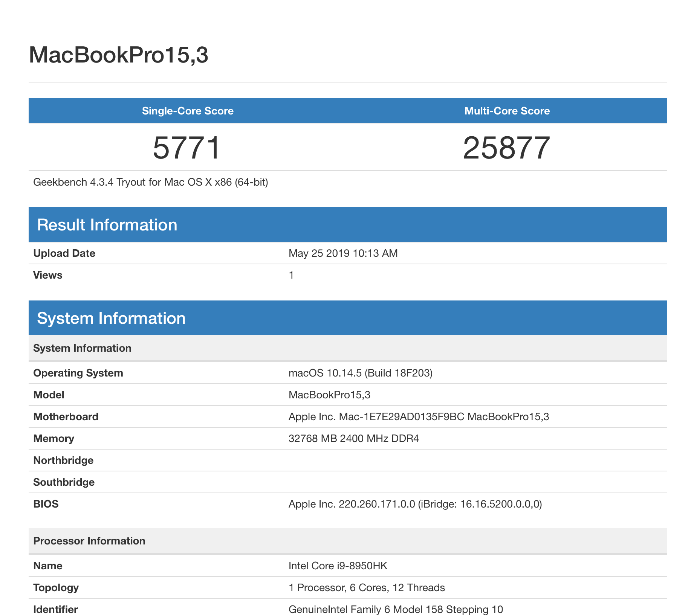Screen dimensions: 694x616
Task: Select the Mac-1E7E29AD0135F9BC motherboard value
Action: point(419,417)
